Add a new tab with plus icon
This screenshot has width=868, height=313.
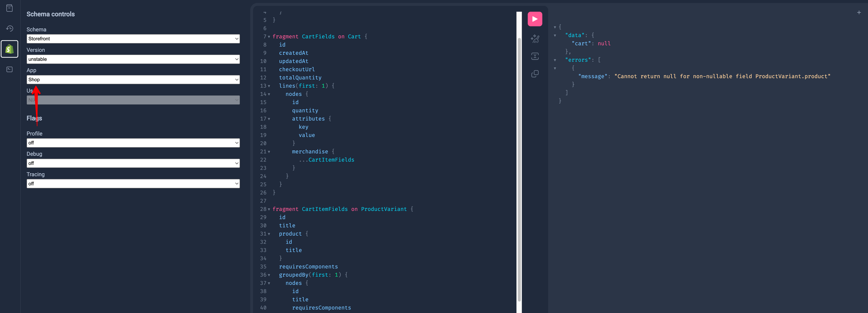(859, 12)
